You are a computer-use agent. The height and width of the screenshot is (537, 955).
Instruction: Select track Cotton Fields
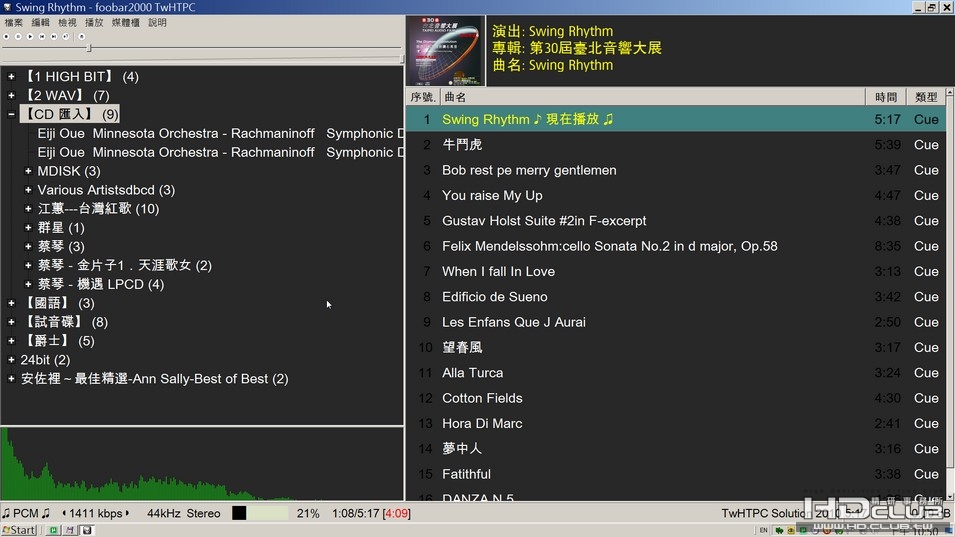676,398
